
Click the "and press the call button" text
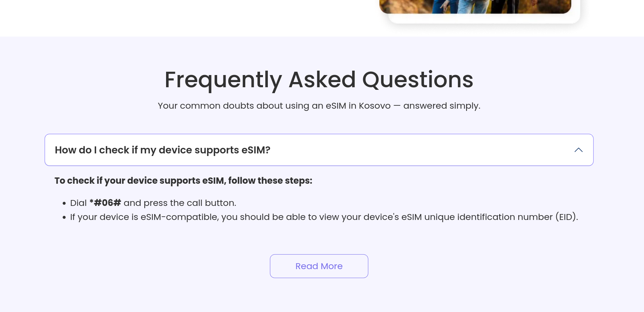click(180, 203)
